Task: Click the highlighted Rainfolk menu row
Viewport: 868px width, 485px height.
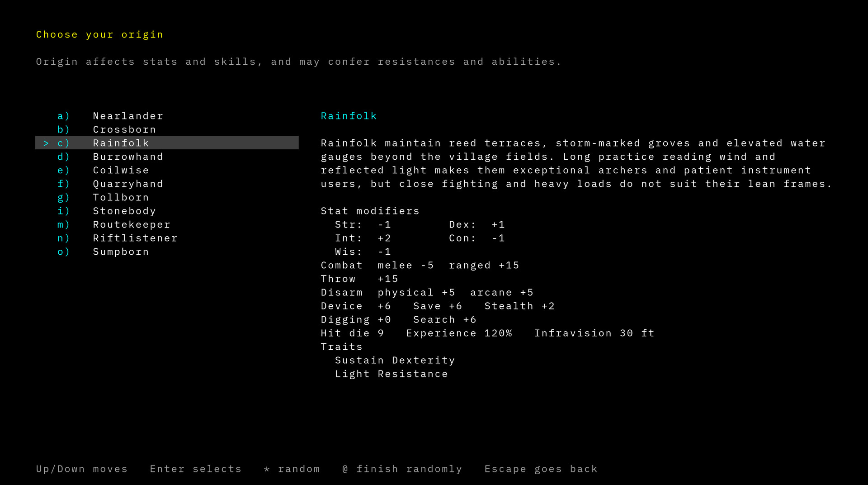Action: 167,143
